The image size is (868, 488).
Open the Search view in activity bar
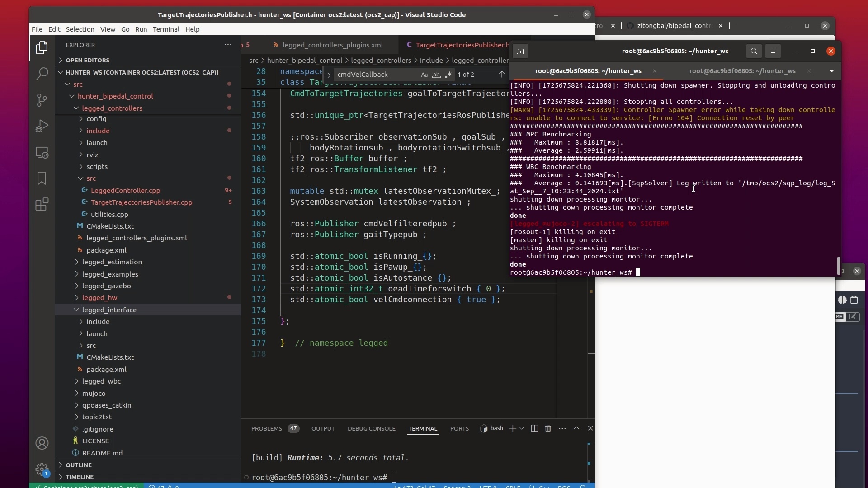pyautogui.click(x=42, y=74)
